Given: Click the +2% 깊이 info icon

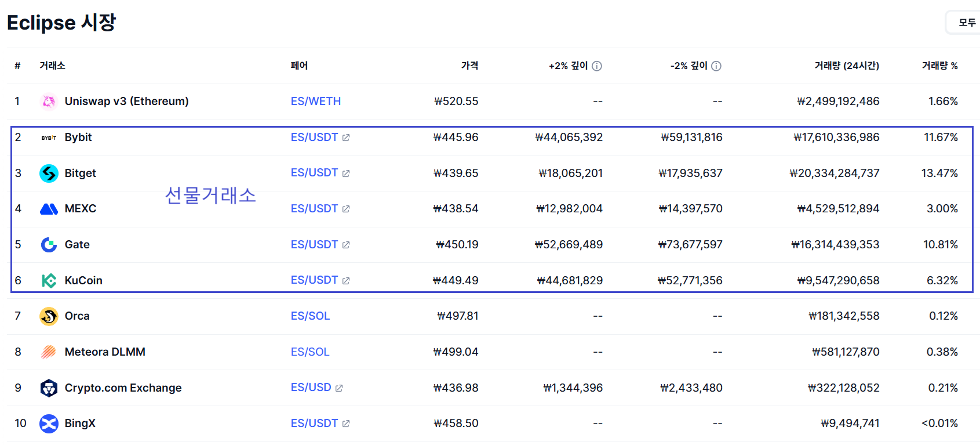Looking at the screenshot, I should (597, 66).
